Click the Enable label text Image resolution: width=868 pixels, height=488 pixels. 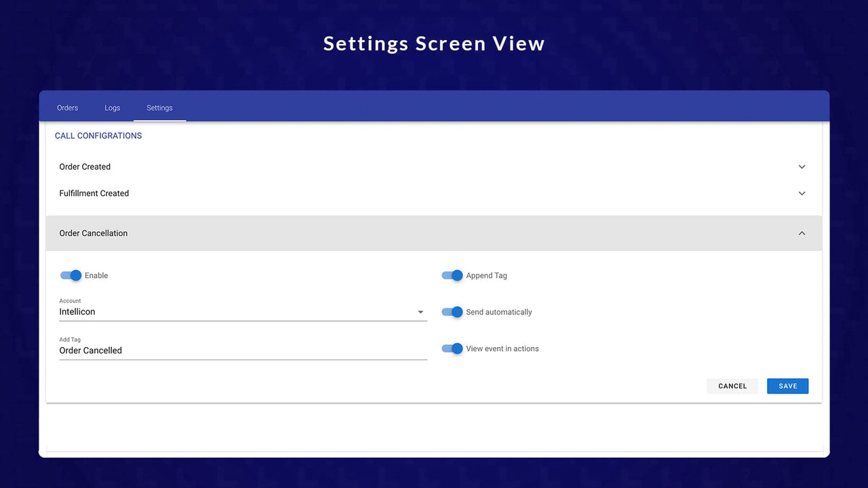coord(96,275)
